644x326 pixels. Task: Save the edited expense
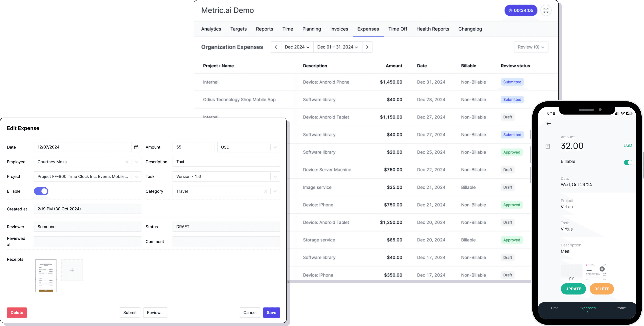click(272, 312)
